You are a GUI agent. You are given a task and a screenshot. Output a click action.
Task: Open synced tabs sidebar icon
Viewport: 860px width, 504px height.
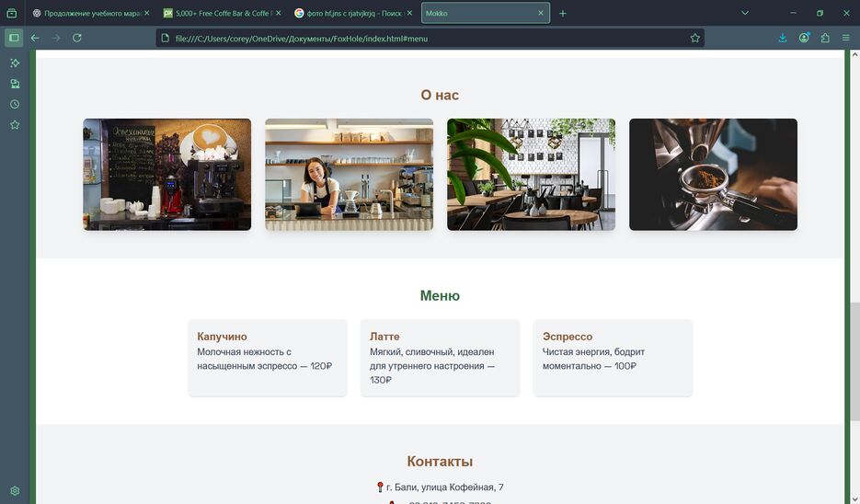coord(15,84)
